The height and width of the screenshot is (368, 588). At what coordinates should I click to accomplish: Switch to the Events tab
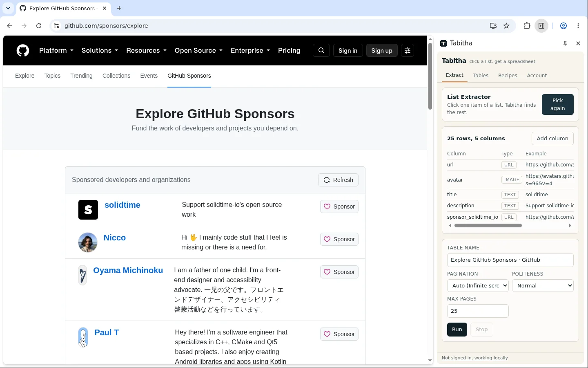[x=149, y=76]
